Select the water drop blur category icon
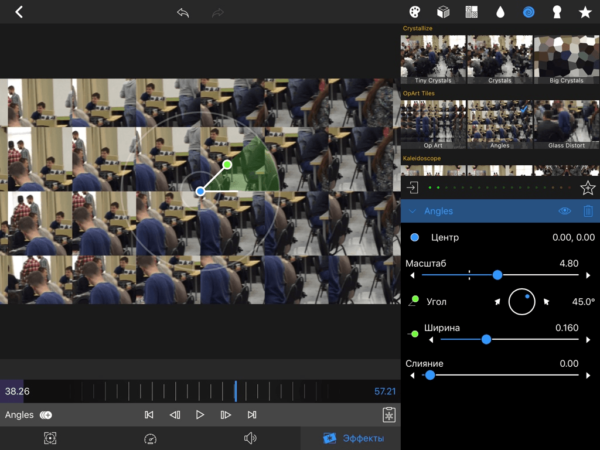Screen dimensions: 600x450 point(500,12)
